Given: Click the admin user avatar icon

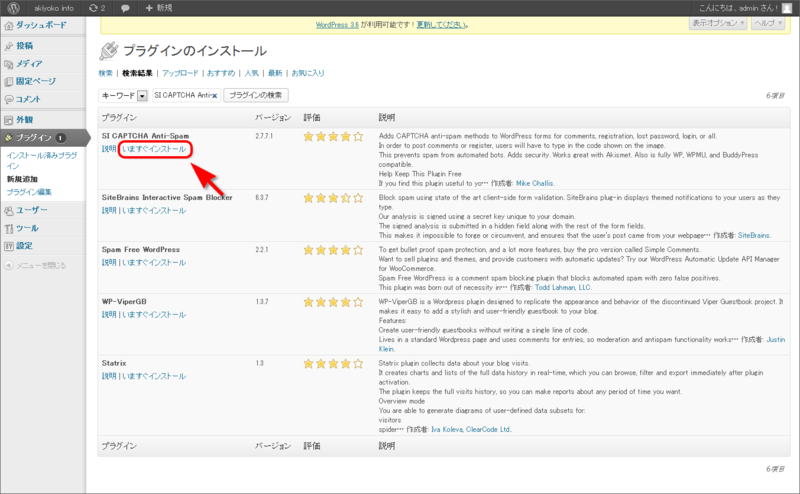Looking at the screenshot, I should tap(787, 8).
